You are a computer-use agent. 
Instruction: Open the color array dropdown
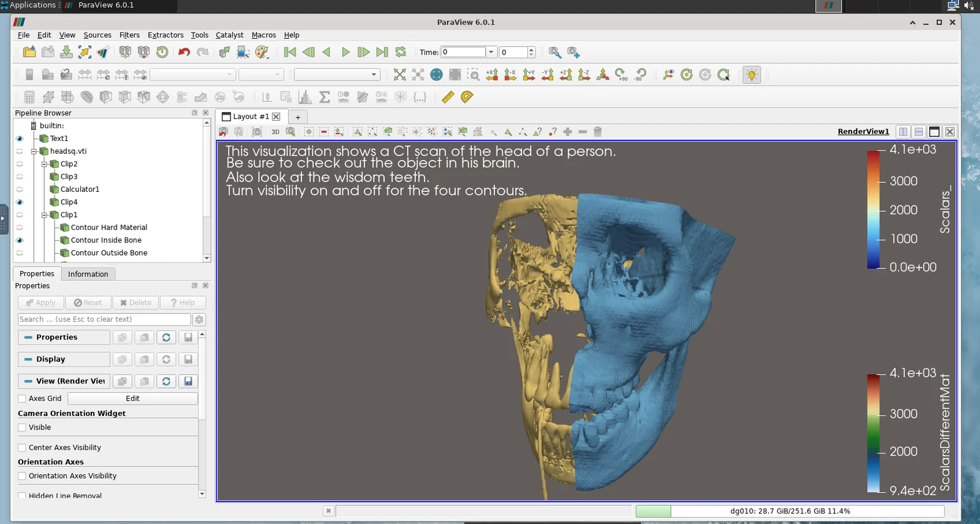tap(192, 75)
